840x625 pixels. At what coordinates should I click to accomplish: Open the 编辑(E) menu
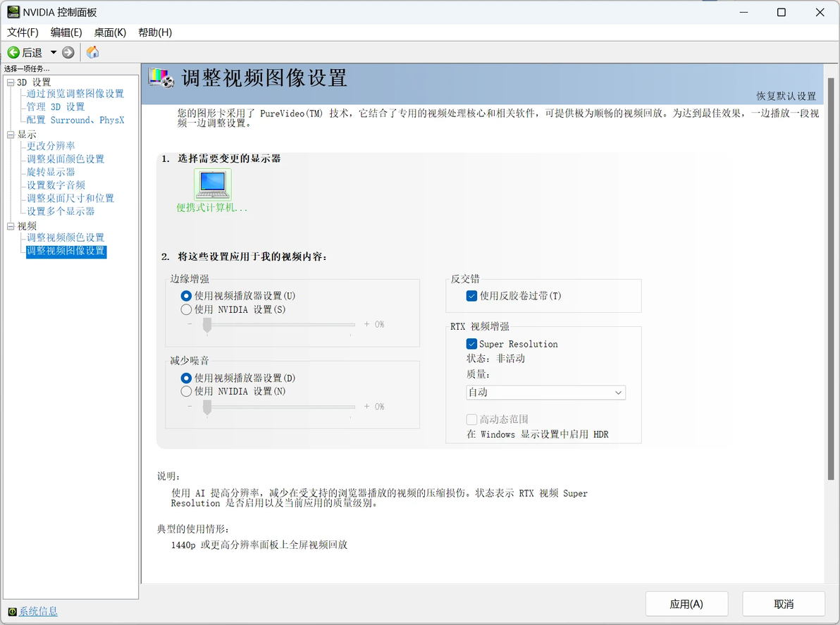point(66,32)
